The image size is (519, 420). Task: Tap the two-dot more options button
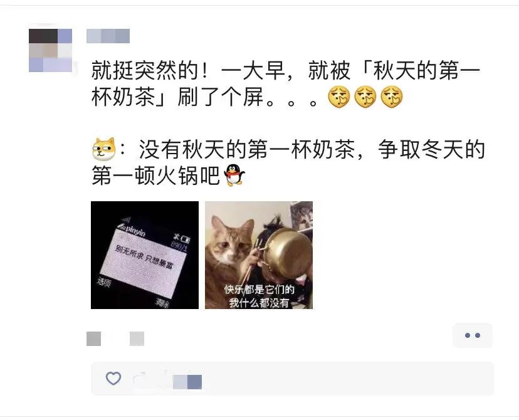(473, 335)
